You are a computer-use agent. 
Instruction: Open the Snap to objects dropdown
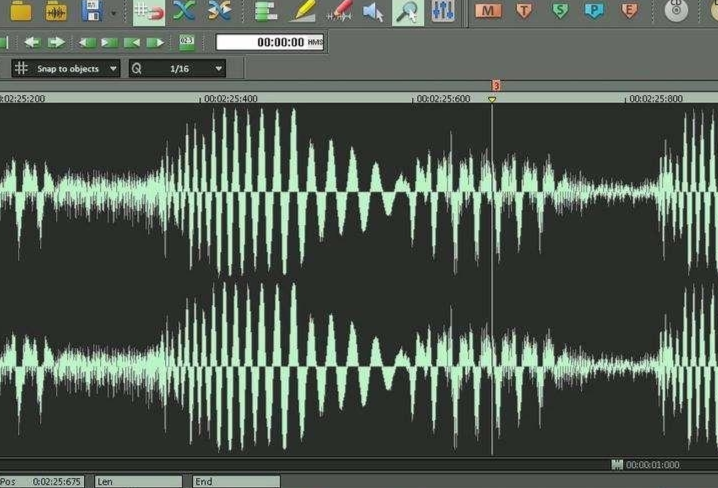65,69
